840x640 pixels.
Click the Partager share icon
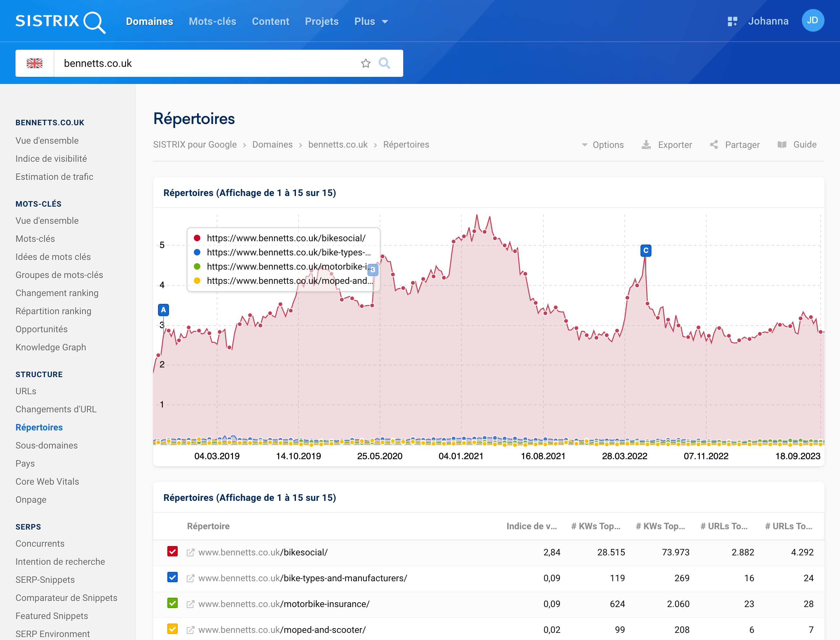tap(714, 145)
